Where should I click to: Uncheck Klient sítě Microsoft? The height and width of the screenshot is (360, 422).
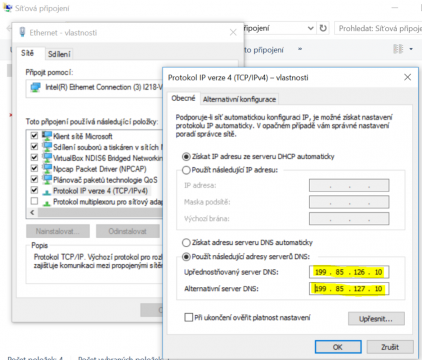(34, 135)
